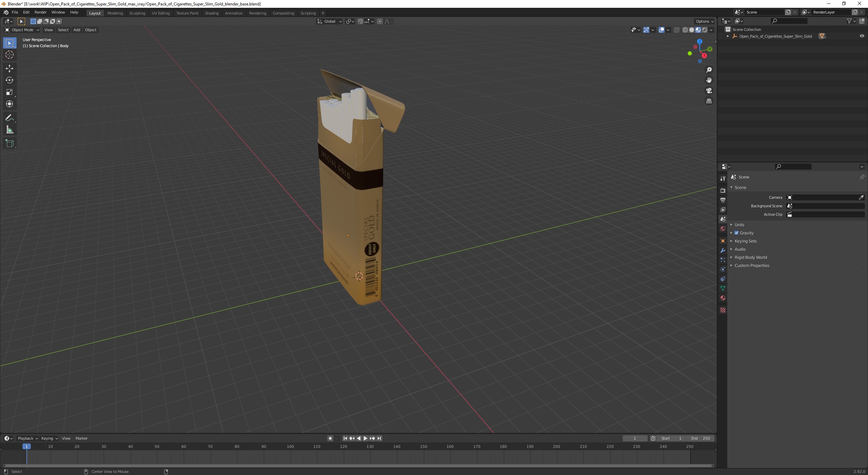
Task: Open the Object Data mesh properties tab
Action: tap(723, 288)
